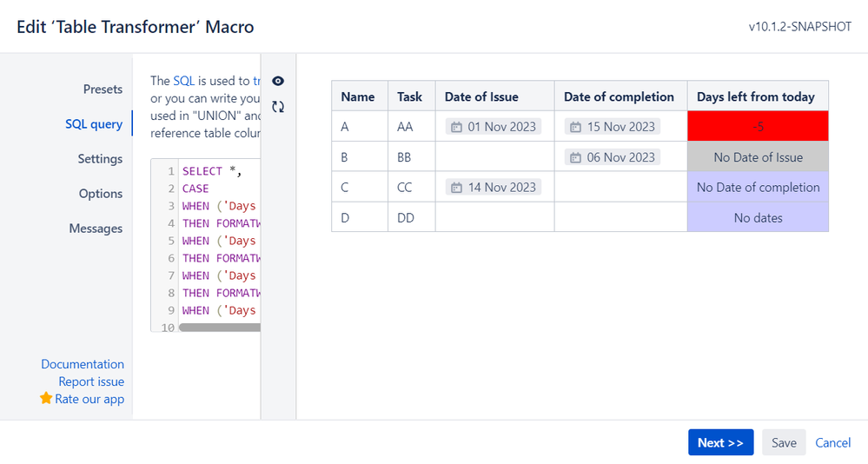The width and height of the screenshot is (868, 464).
Task: Click calendar icon on 15 Nov 2023 date
Action: tap(575, 127)
